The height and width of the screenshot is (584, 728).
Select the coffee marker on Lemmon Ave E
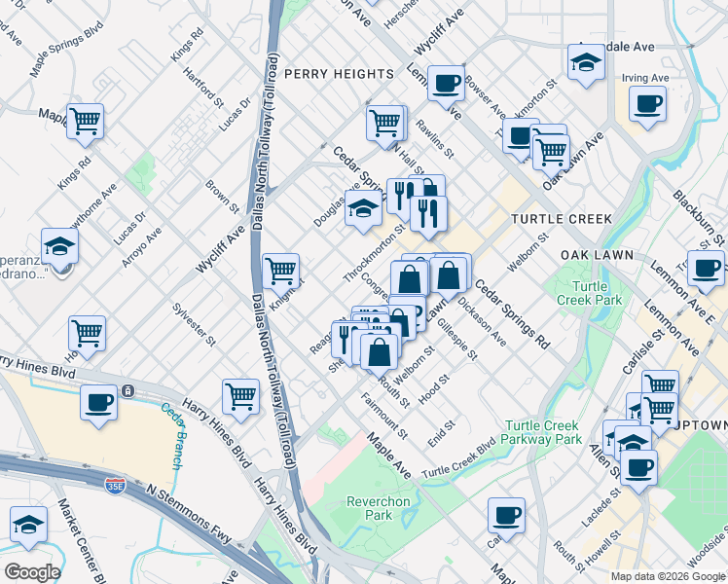pos(707,272)
